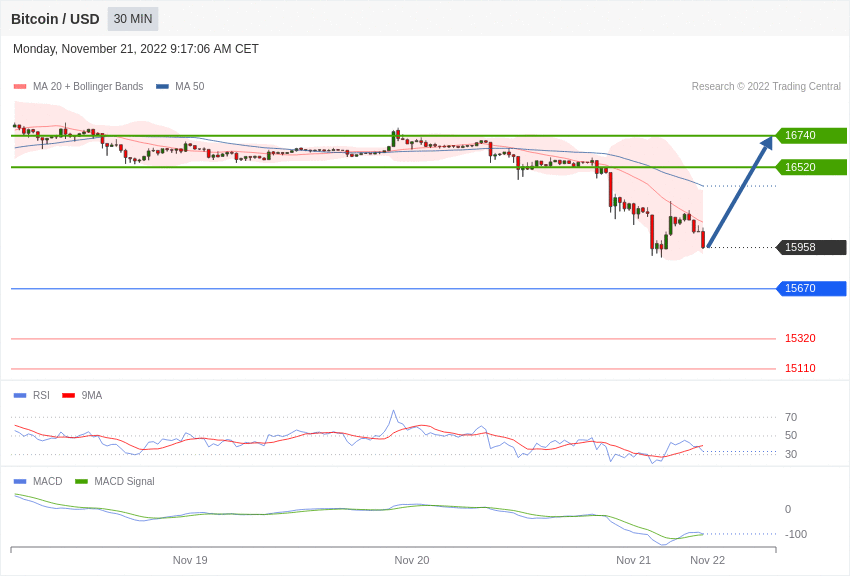Click the RSI legend color swatch

point(20,396)
